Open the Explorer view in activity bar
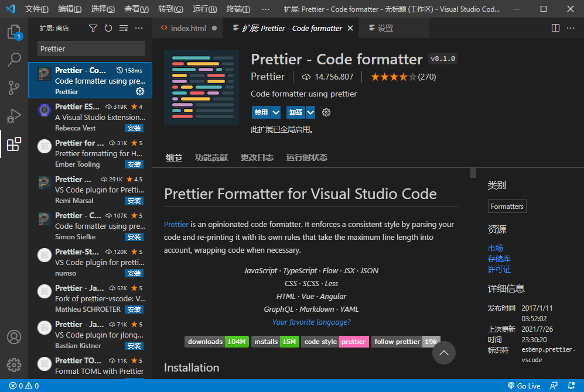This screenshot has height=392, width=584. coord(14,32)
